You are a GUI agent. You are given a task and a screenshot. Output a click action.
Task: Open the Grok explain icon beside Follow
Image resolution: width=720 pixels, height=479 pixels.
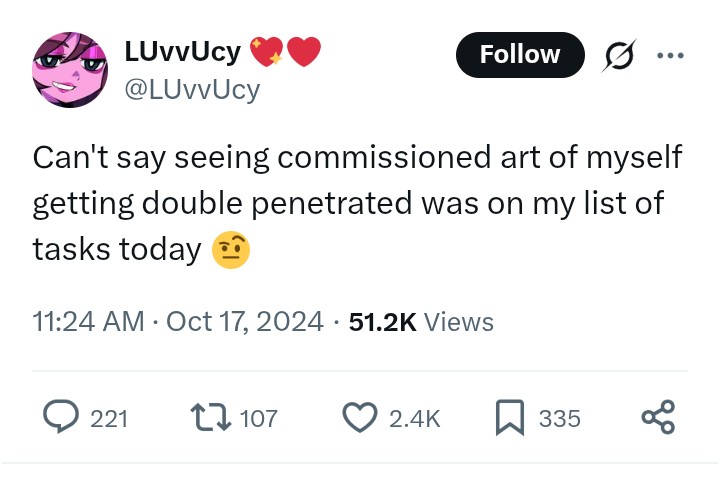point(619,56)
